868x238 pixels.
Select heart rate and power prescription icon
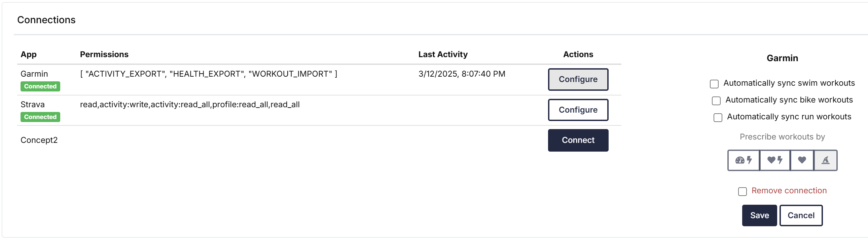tap(775, 160)
